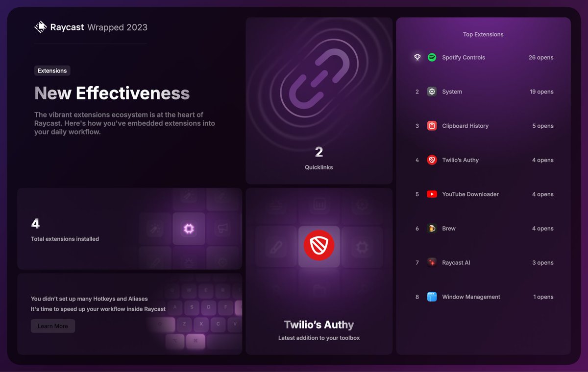Click the Brew row label
Viewport: 588px width, 372px height.
tap(449, 229)
